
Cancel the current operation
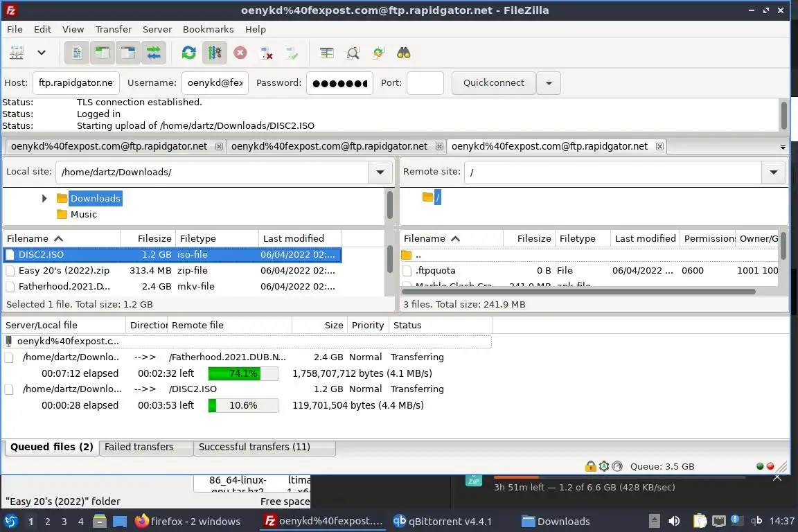pos(240,53)
